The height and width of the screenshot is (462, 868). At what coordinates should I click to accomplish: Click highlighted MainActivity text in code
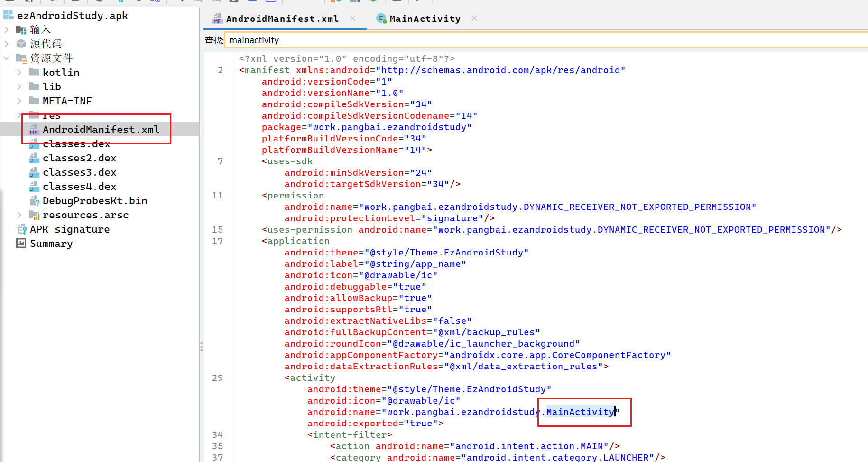coord(580,412)
